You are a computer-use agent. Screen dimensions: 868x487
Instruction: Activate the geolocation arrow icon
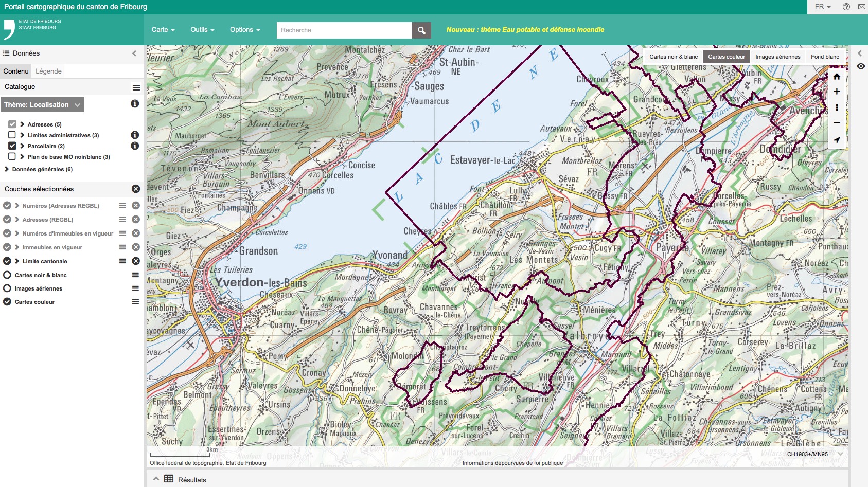[x=837, y=140]
